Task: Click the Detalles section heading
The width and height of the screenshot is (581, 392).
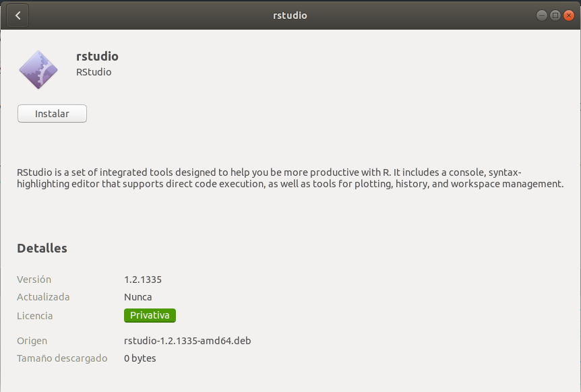Action: click(x=42, y=248)
